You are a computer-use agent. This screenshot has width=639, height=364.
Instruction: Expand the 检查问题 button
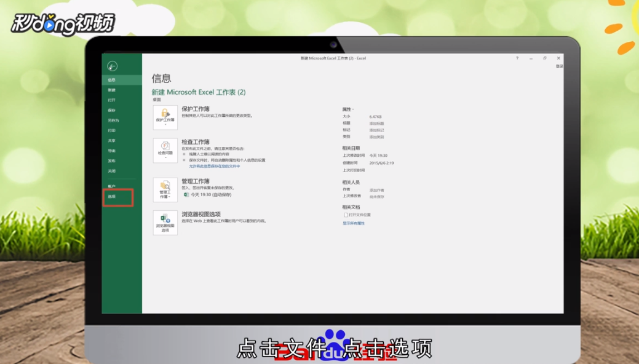[x=165, y=151]
